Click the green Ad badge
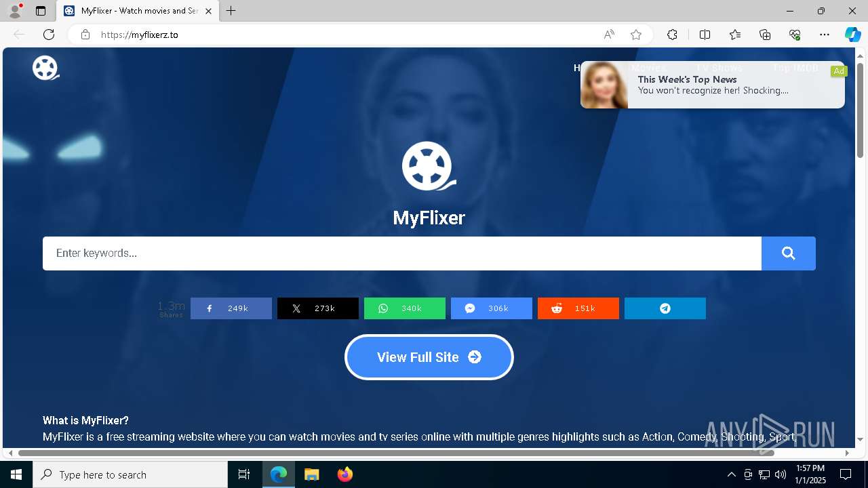Image resolution: width=868 pixels, height=488 pixels. point(839,71)
